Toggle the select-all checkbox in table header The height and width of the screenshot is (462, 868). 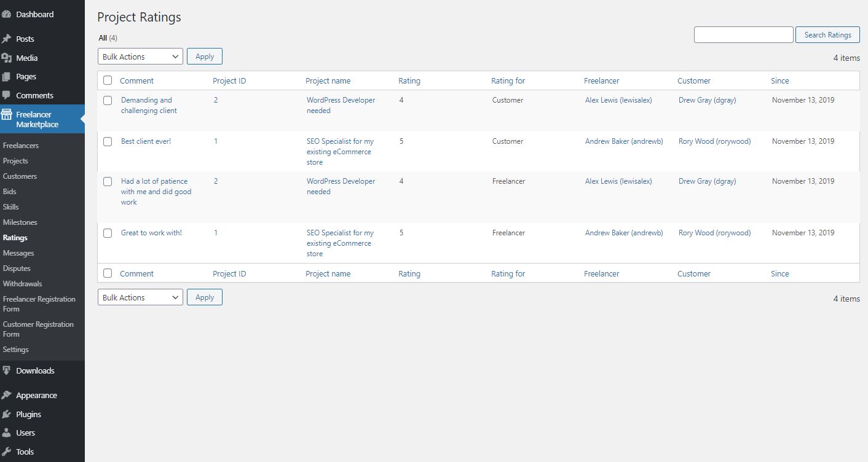pos(108,80)
